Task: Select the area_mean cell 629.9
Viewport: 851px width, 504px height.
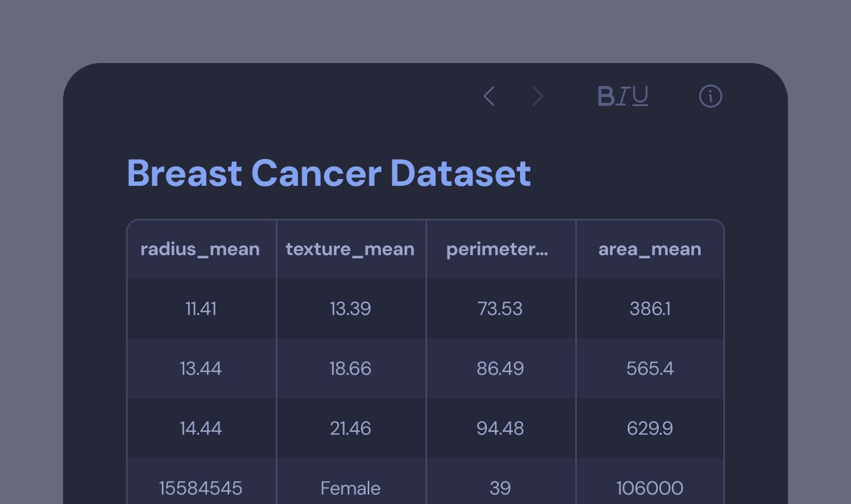Action: pyautogui.click(x=650, y=428)
